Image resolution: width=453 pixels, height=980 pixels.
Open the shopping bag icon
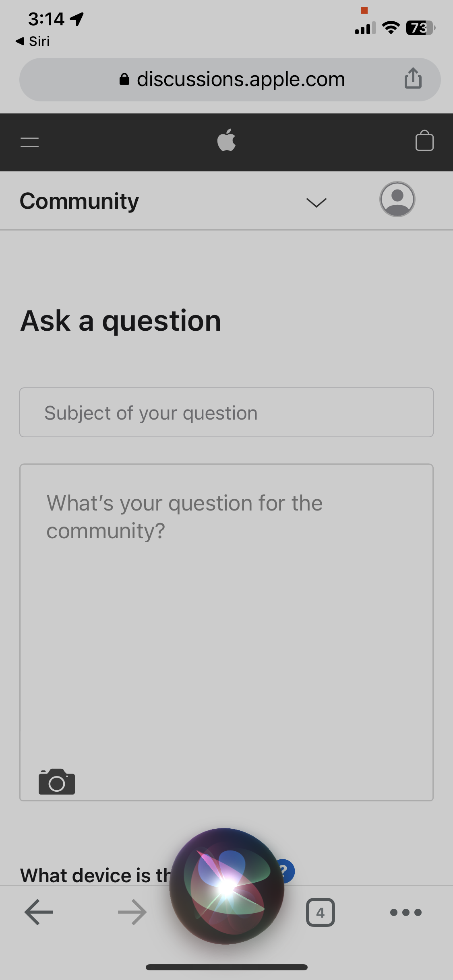(x=424, y=141)
